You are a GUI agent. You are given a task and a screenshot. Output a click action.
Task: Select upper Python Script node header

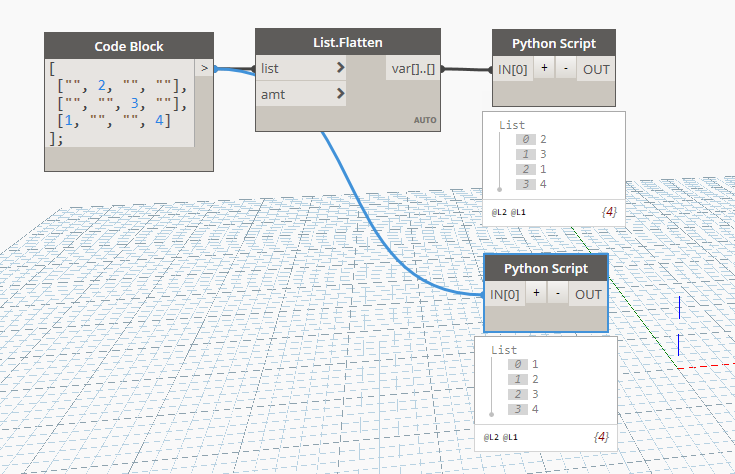click(x=554, y=43)
